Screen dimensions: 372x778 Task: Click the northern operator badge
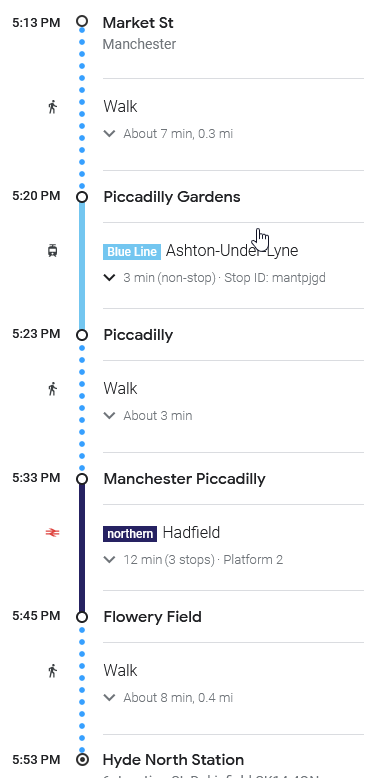click(130, 533)
